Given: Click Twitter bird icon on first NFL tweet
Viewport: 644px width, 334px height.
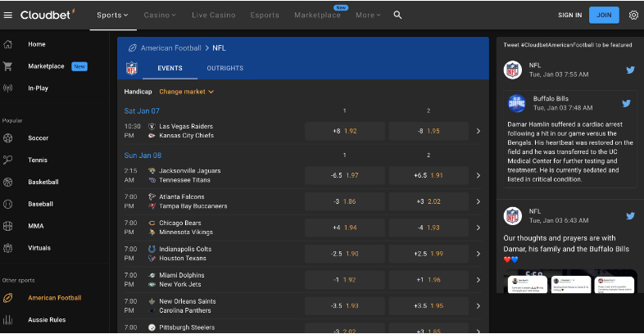Looking at the screenshot, I should [x=630, y=70].
